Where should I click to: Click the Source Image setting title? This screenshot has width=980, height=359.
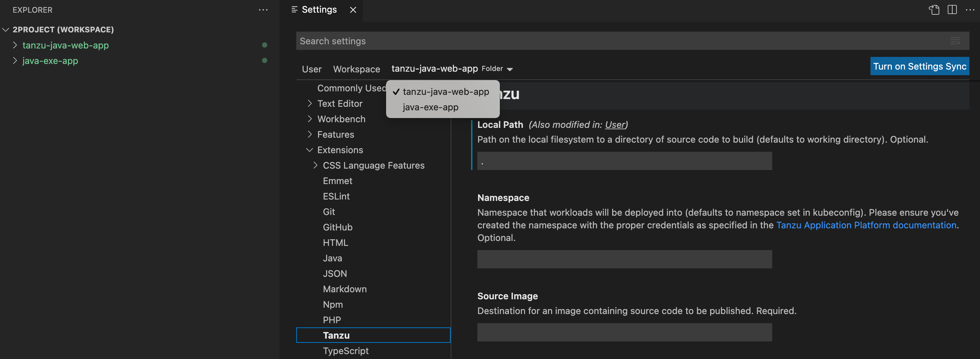pos(508,296)
